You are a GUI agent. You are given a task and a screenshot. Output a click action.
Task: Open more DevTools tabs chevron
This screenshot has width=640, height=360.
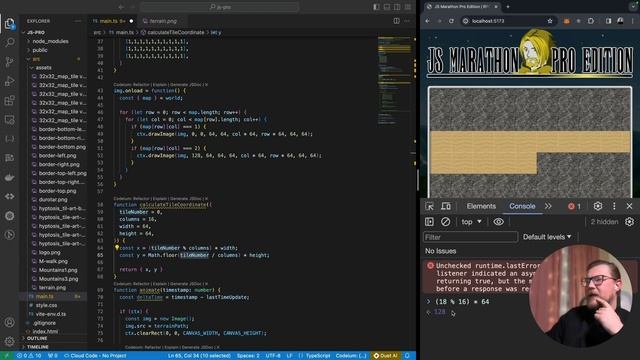click(x=548, y=207)
